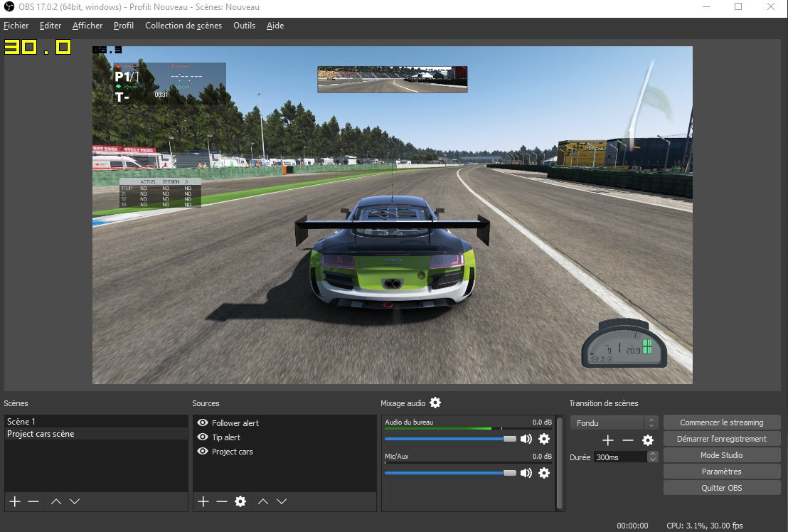Click the Durée 300ms input field
Viewport: 788px width, 532px height.
(x=621, y=457)
